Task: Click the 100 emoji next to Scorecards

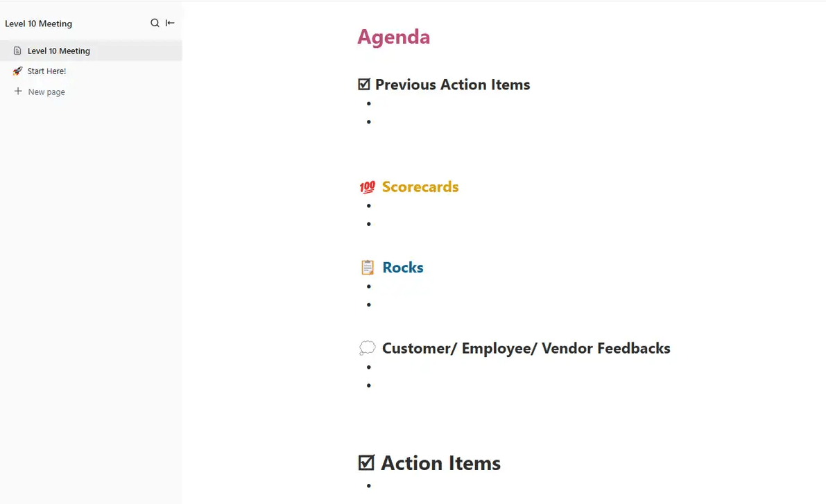Action: click(x=368, y=186)
